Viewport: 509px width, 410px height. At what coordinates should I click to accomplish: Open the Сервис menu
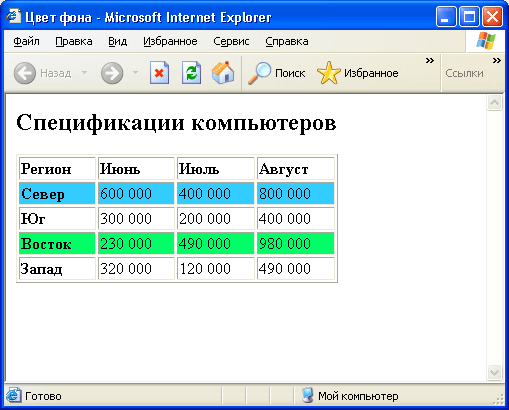pos(231,41)
